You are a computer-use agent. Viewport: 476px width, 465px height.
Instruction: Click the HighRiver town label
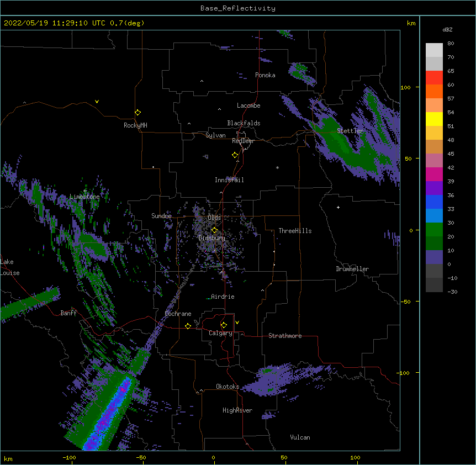pyautogui.click(x=237, y=410)
